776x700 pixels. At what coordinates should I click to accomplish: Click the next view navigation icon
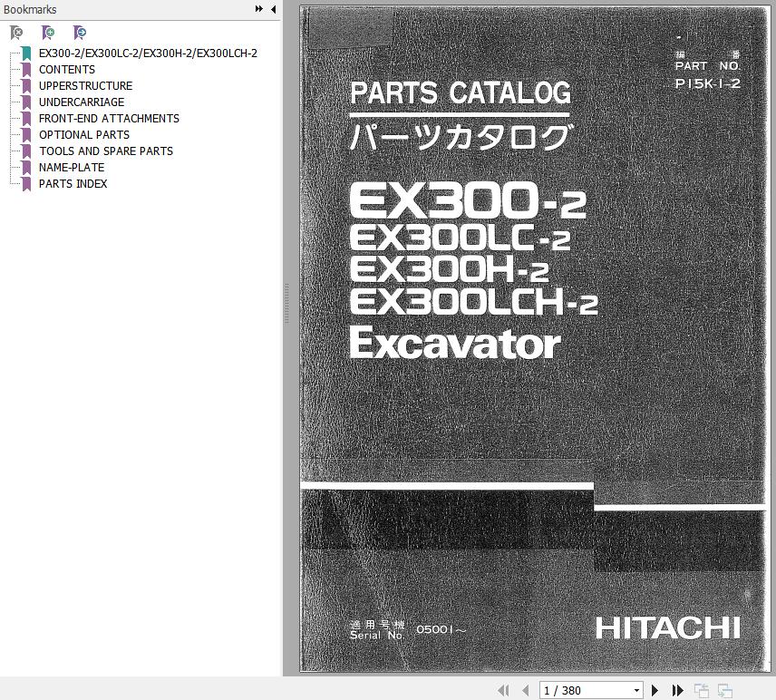pyautogui.click(x=725, y=690)
